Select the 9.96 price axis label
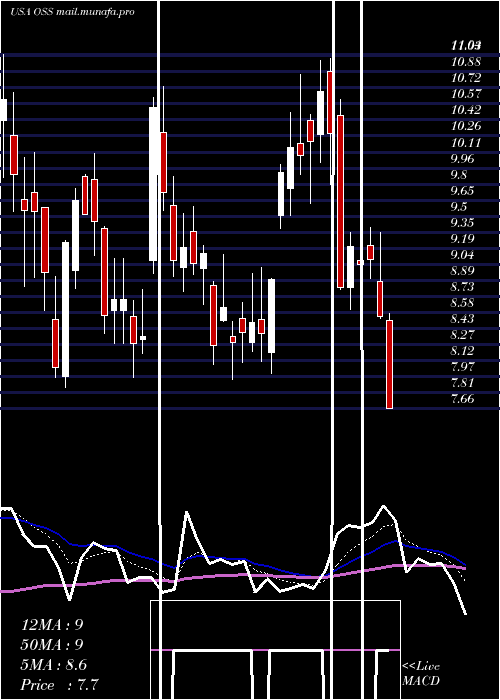500x700 pixels. point(462,159)
